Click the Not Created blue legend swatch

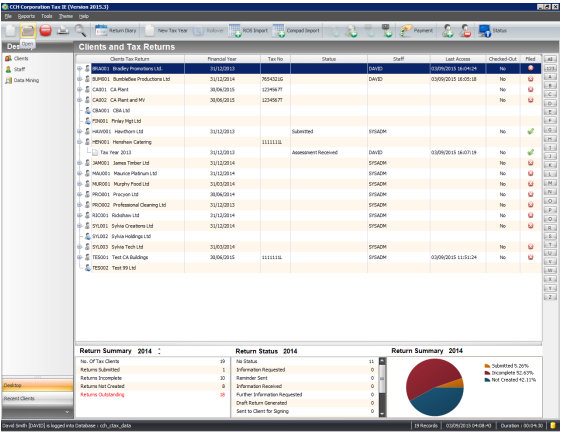(x=487, y=380)
